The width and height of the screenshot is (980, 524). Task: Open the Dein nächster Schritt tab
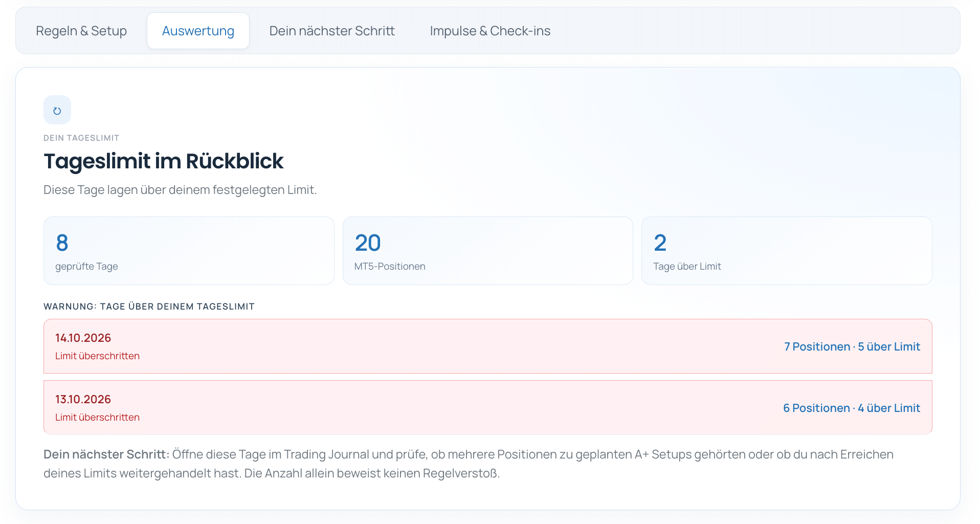(332, 31)
